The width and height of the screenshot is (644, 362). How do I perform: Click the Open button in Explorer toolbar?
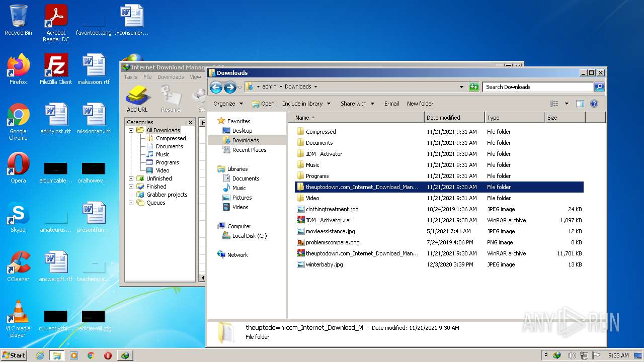(263, 104)
